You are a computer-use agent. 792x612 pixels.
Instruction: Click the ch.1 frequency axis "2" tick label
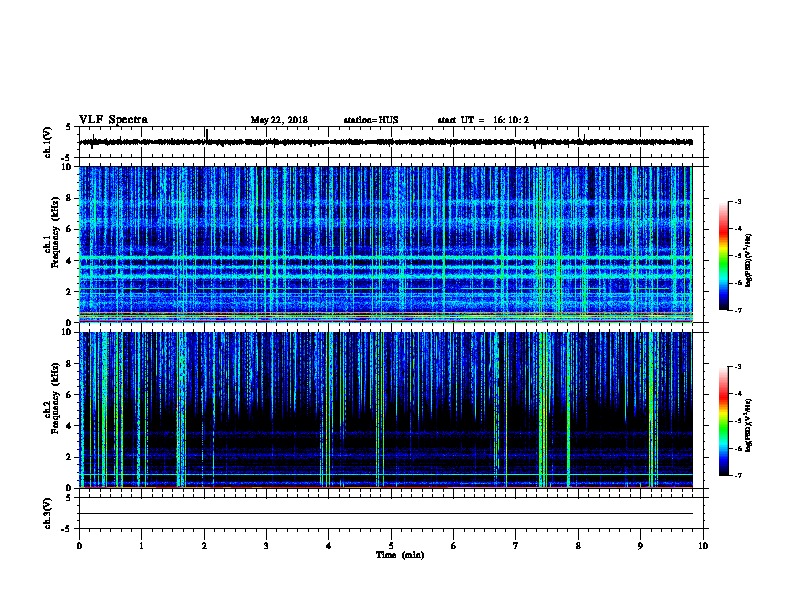click(69, 292)
